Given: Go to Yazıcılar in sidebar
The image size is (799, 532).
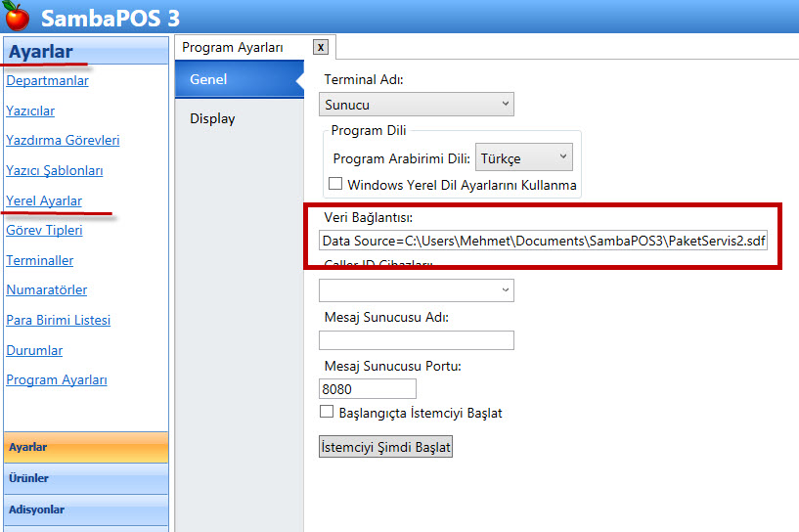Looking at the screenshot, I should click(30, 111).
